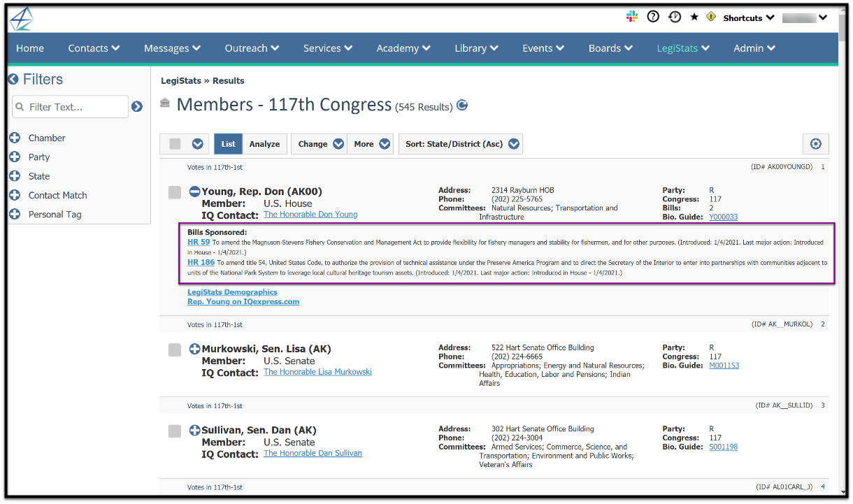The height and width of the screenshot is (504, 853).
Task: Switch to Analyze view
Action: [x=264, y=144]
